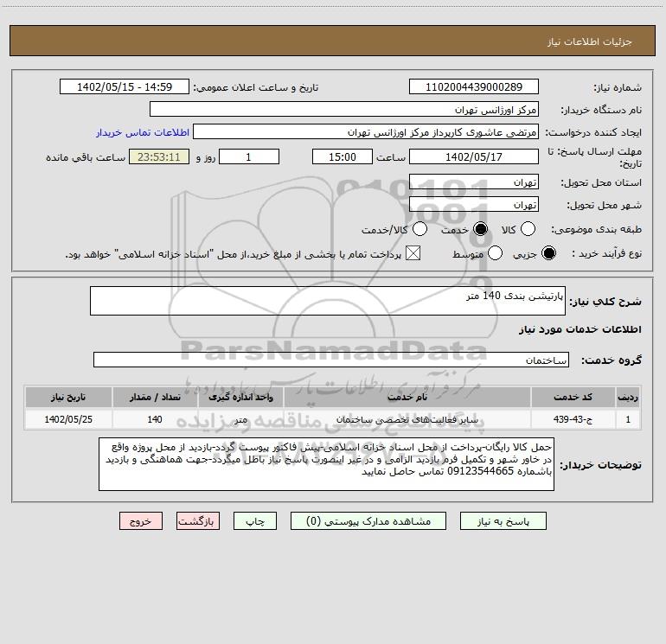Click the delivery province field تهران

pyautogui.click(x=474, y=182)
